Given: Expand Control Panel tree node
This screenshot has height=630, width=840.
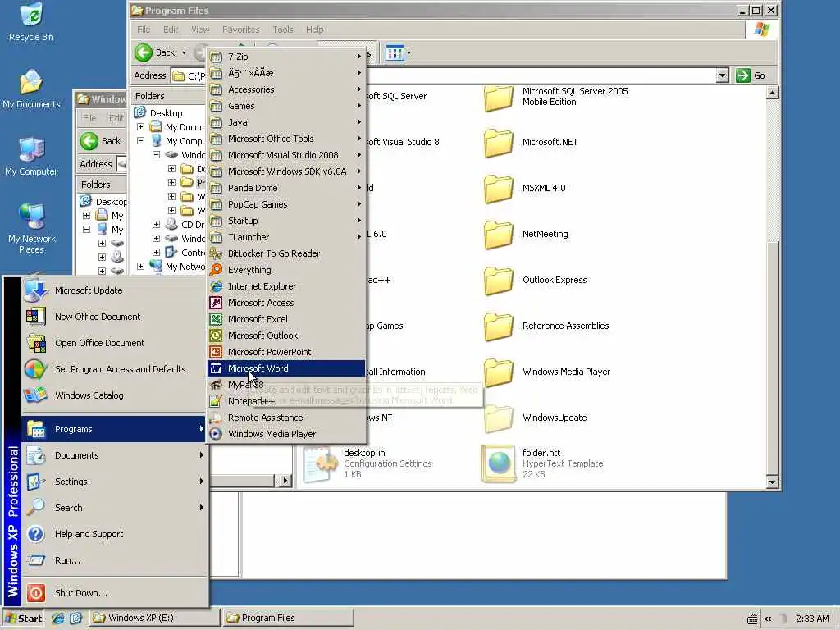Looking at the screenshot, I should pos(156,253).
